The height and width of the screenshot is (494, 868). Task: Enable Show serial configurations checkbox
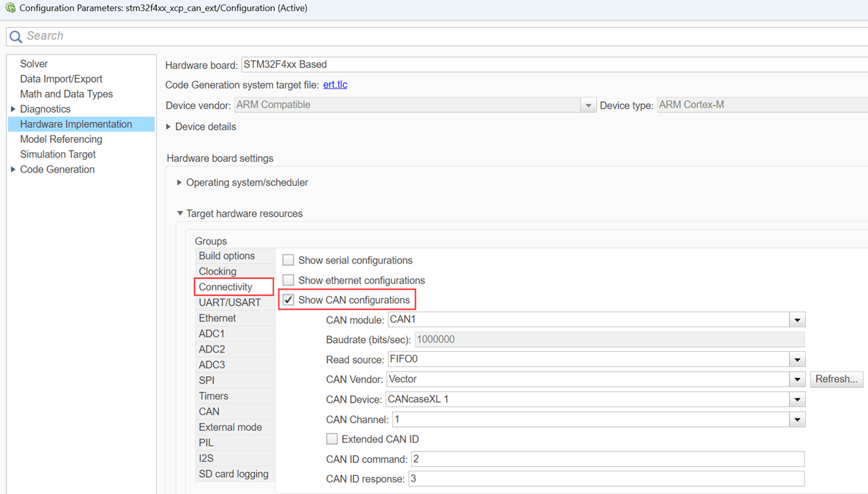pos(288,260)
